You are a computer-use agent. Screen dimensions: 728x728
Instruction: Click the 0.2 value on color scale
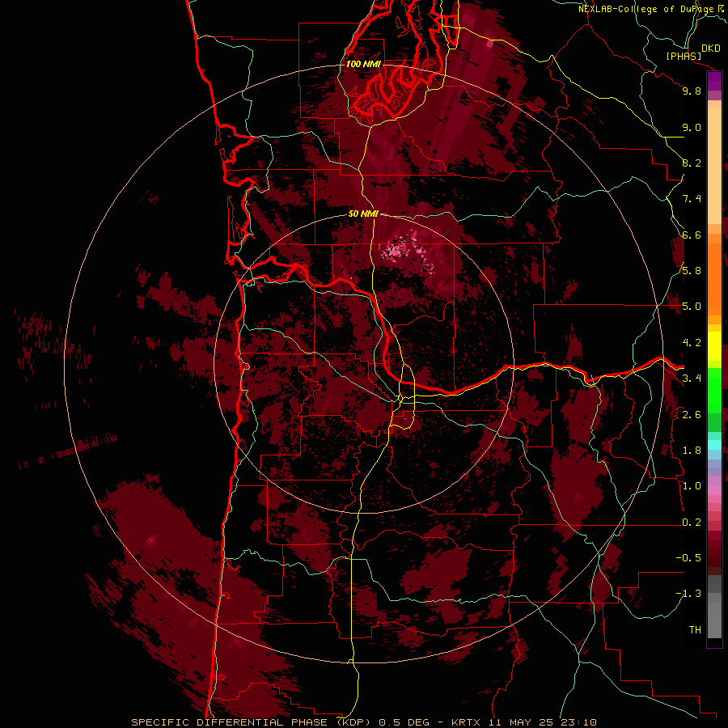(x=692, y=523)
